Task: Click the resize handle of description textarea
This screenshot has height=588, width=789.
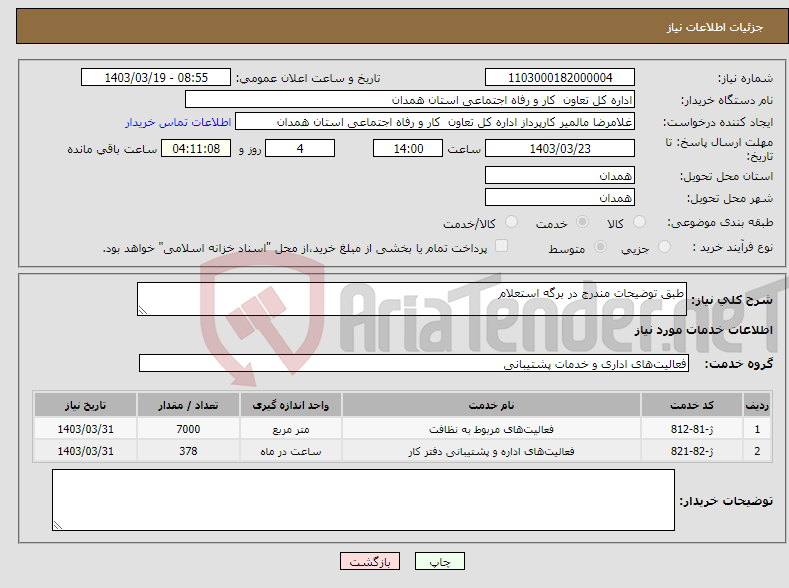Action: coord(143,310)
